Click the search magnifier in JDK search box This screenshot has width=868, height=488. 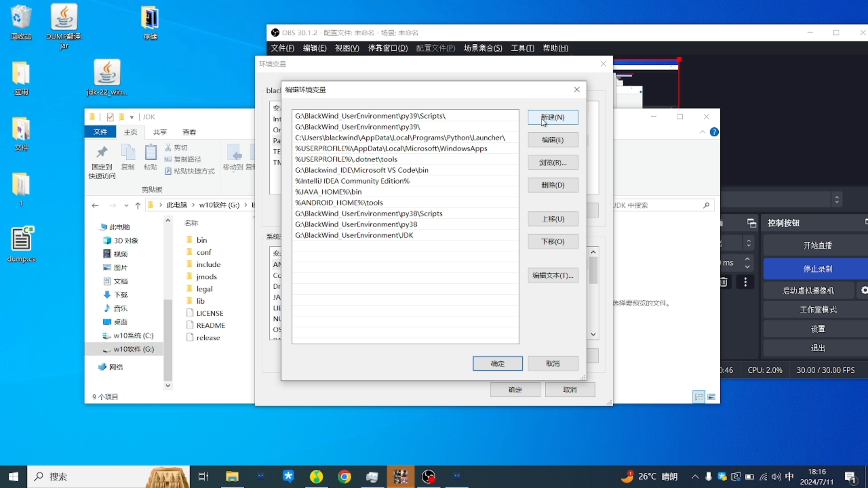[706, 205]
